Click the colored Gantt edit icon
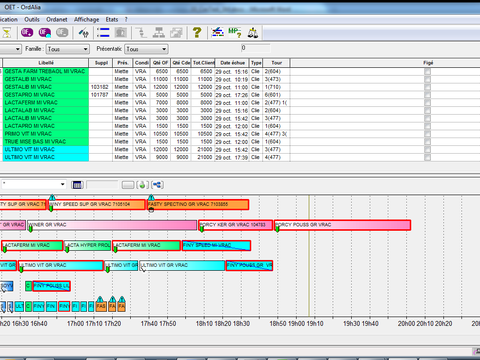Image resolution: width=480 pixels, height=360 pixels. [217, 33]
